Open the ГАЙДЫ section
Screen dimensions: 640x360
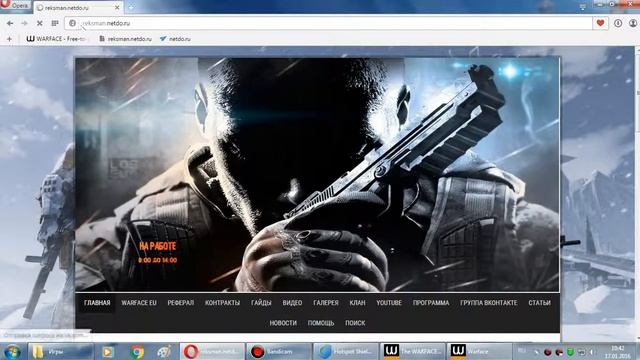pyautogui.click(x=261, y=303)
